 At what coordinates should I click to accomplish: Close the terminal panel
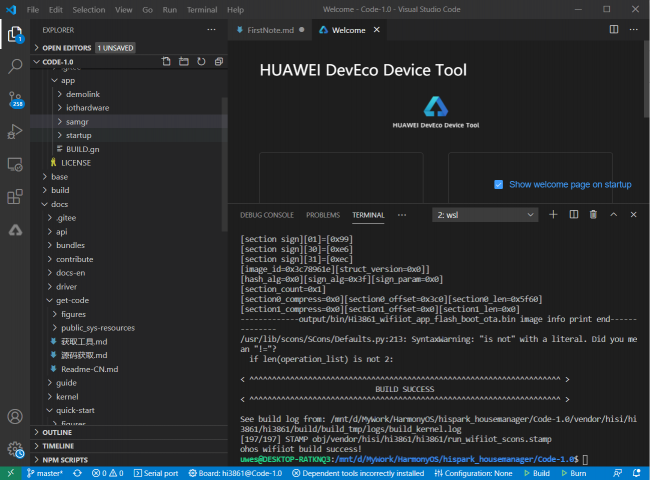pyautogui.click(x=633, y=215)
